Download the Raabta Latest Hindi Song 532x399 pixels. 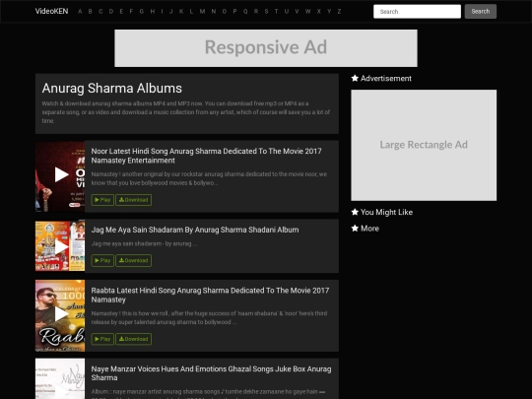pyautogui.click(x=133, y=339)
